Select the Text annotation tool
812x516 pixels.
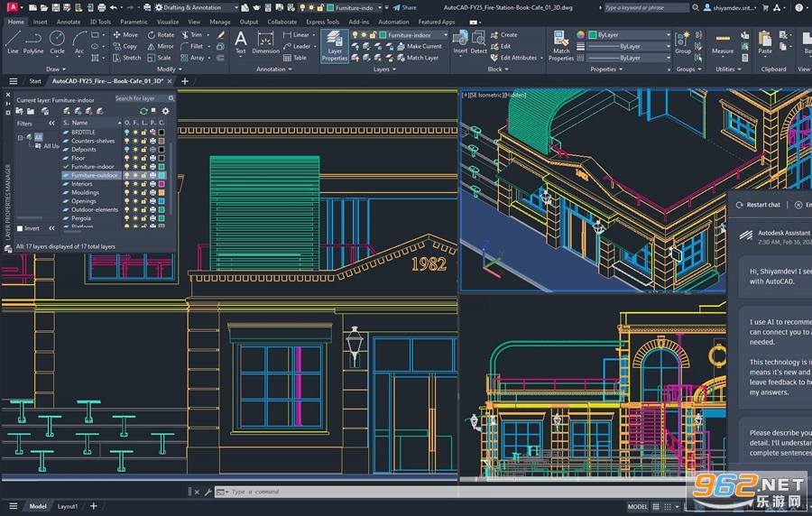[241, 42]
